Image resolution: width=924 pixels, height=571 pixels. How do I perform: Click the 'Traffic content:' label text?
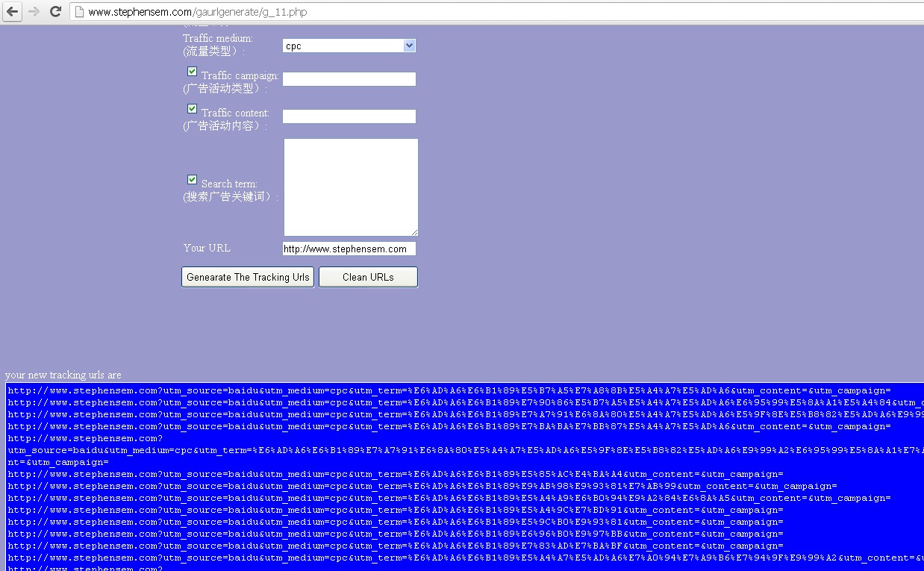point(235,113)
